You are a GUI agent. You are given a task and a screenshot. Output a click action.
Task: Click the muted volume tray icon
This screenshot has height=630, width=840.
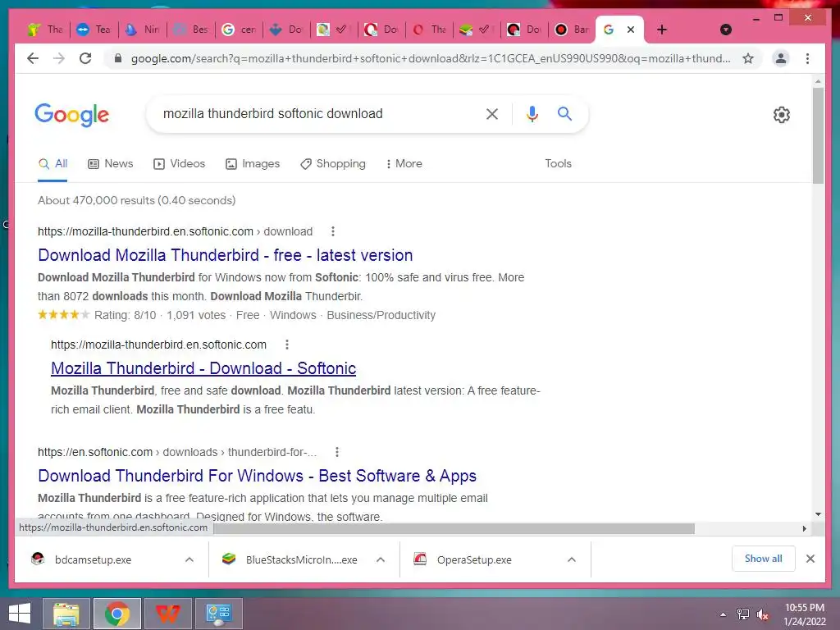pos(763,614)
